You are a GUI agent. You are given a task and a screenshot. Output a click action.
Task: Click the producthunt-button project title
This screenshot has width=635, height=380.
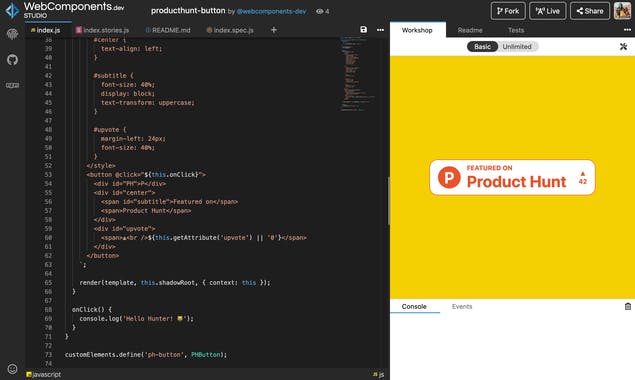pyautogui.click(x=188, y=11)
